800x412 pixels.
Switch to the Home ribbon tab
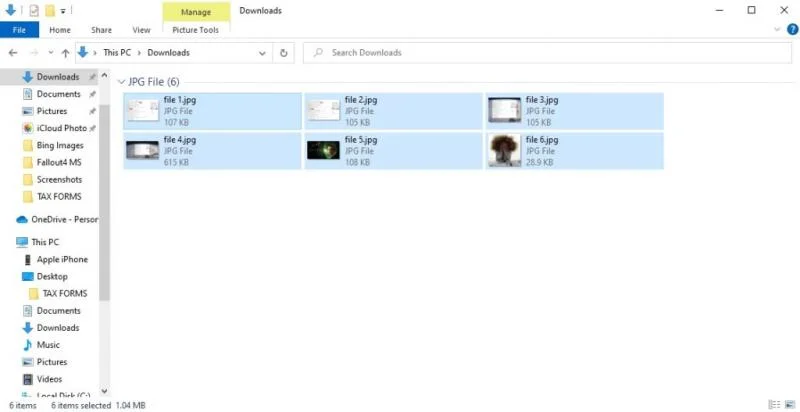(60, 30)
